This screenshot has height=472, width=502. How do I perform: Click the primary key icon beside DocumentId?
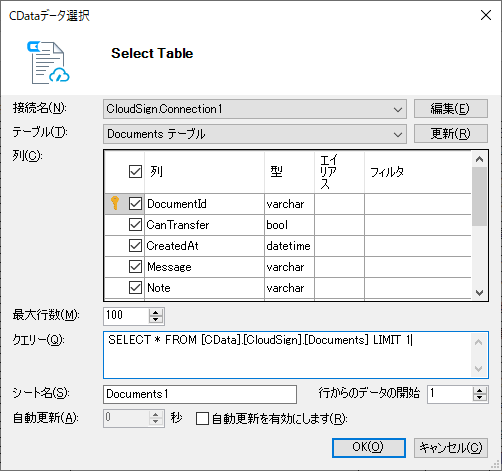coord(115,203)
